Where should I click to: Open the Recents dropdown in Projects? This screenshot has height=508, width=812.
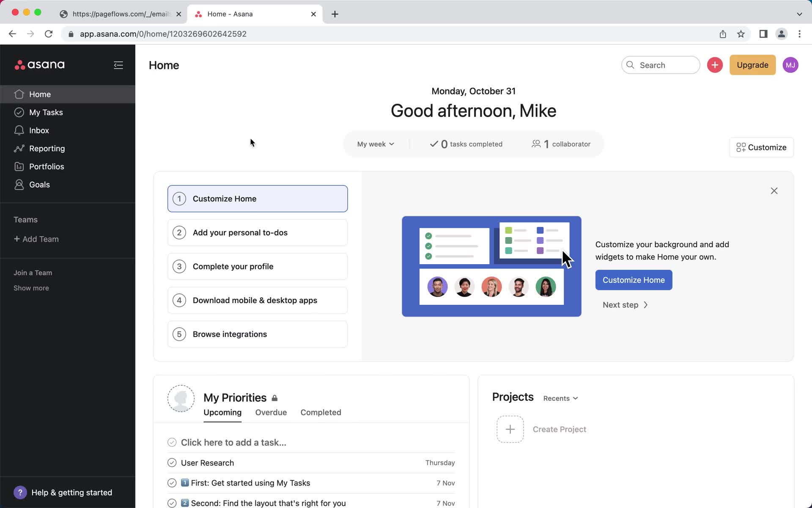tap(560, 398)
